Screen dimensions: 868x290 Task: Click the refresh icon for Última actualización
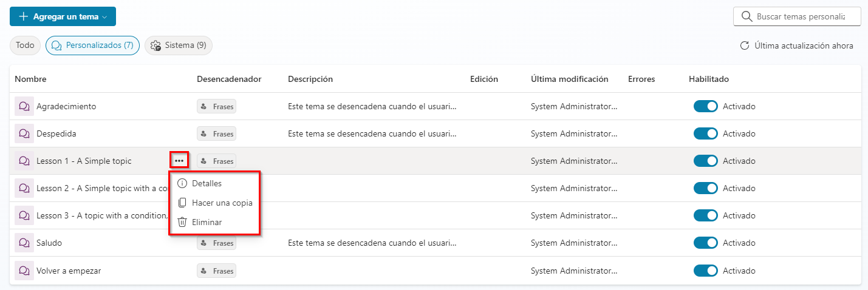point(744,46)
